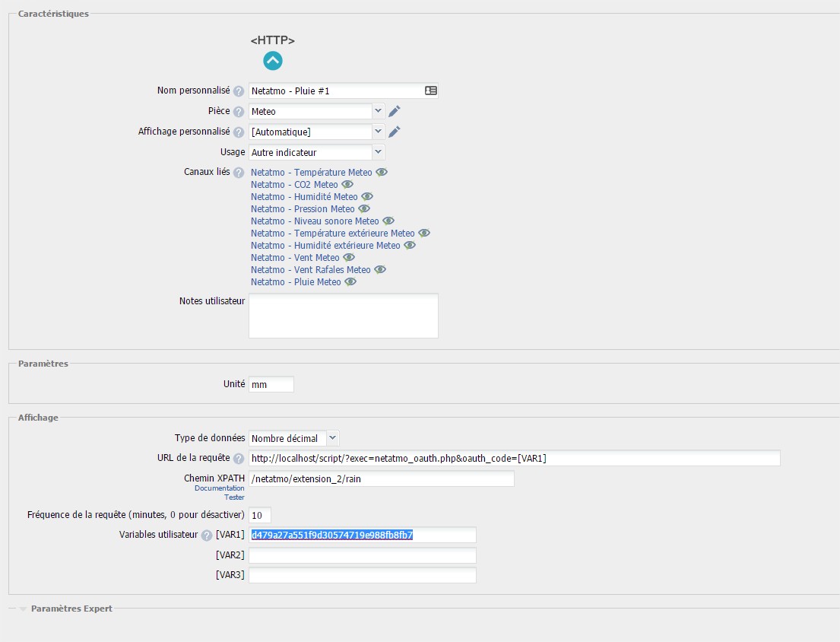Click the pencil icon next to Affichage personnalisé

(394, 132)
